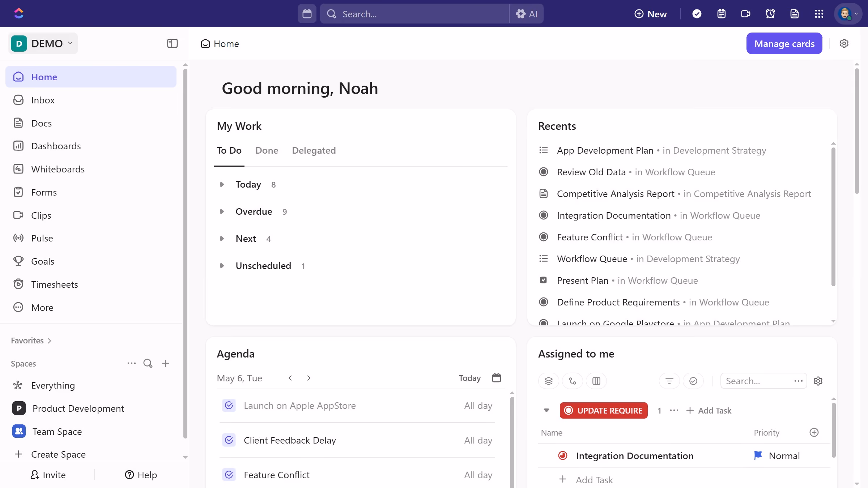This screenshot has width=868, height=488.
Task: Search spaces with the magnifier icon
Action: 148,363
